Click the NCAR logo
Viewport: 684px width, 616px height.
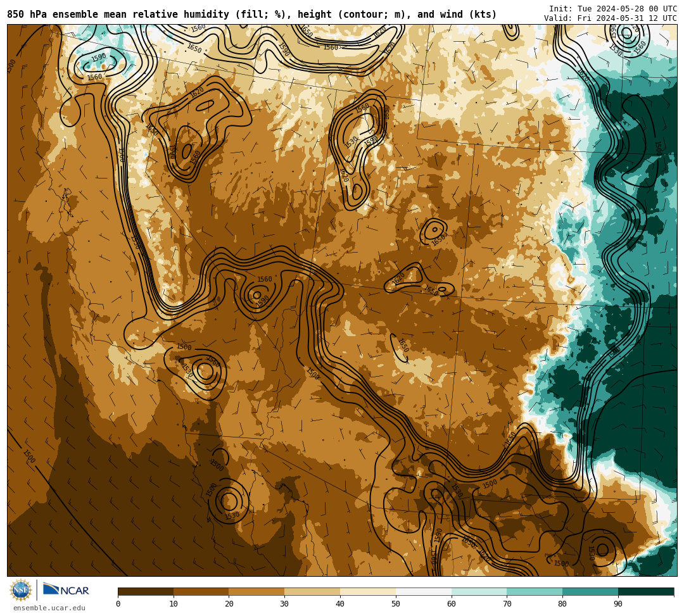pos(66,590)
